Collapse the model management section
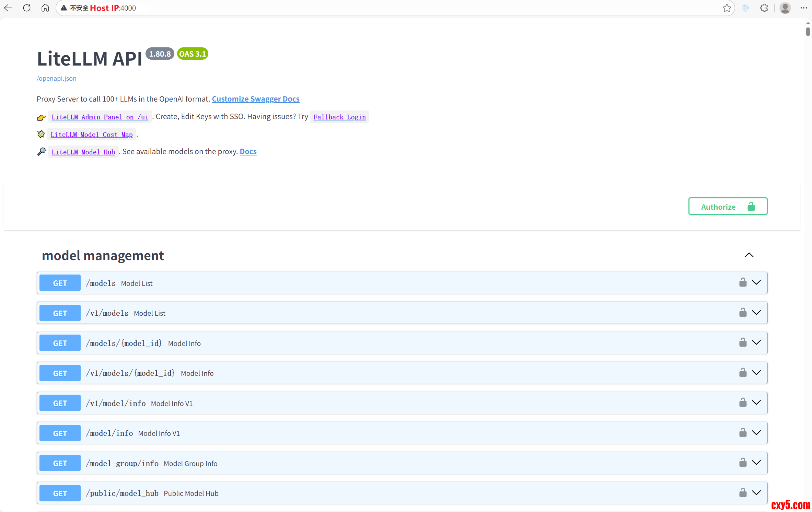Screen dimensions: 812x512 (749, 255)
